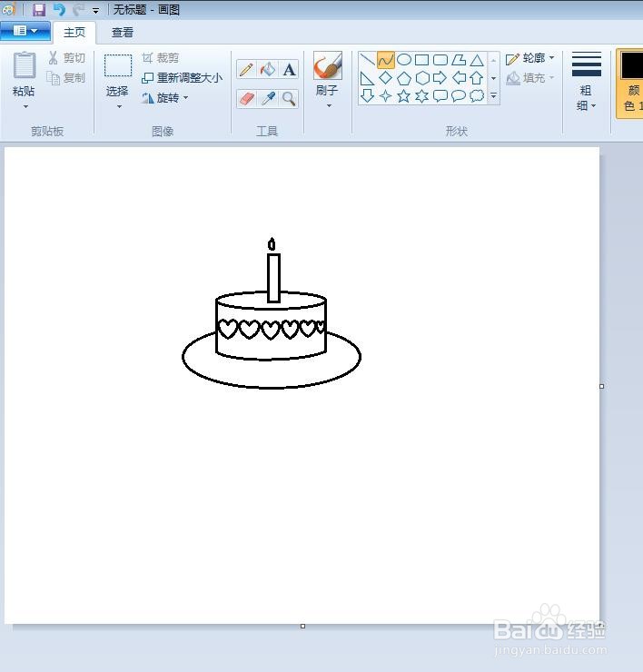Choose the Four-point star shape
Image resolution: width=643 pixels, height=672 pixels.
pos(385,95)
